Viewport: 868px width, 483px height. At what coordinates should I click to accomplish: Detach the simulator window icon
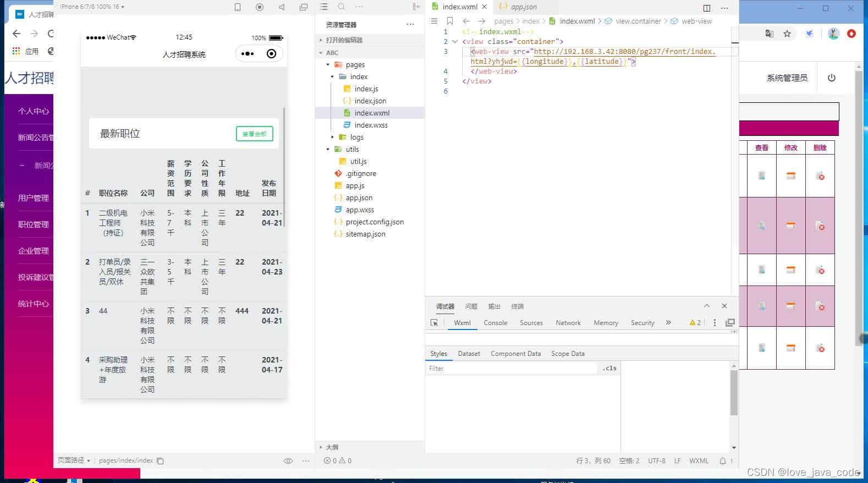click(304, 7)
